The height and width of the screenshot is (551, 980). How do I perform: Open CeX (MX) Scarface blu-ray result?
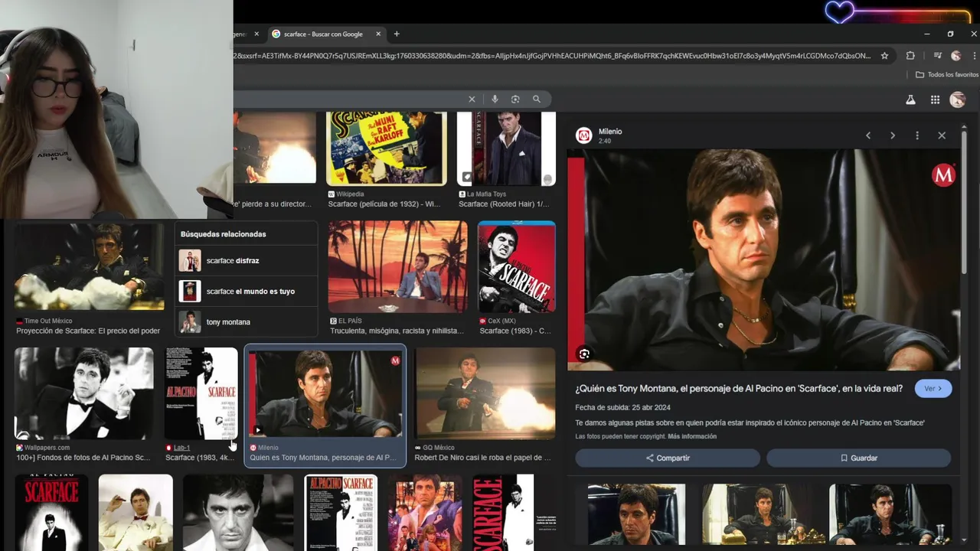[x=516, y=266]
